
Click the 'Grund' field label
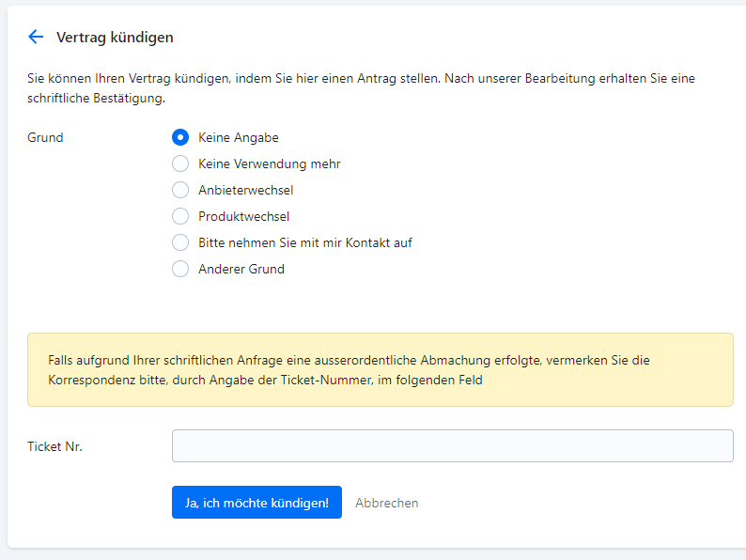click(45, 137)
